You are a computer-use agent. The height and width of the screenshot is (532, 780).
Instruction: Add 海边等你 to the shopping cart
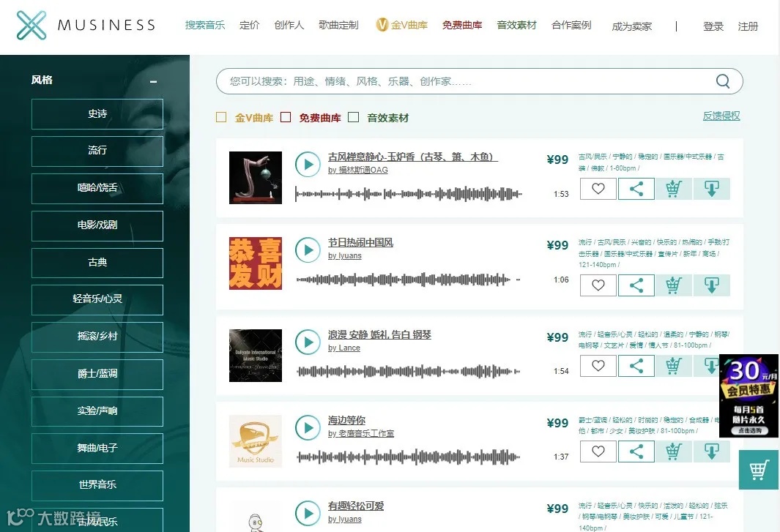pos(674,451)
